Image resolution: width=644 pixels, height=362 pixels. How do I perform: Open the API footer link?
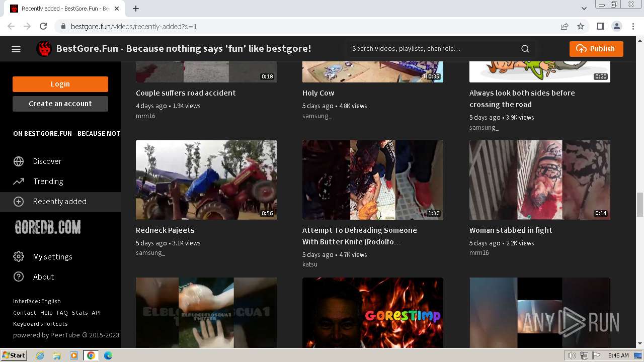tap(96, 313)
